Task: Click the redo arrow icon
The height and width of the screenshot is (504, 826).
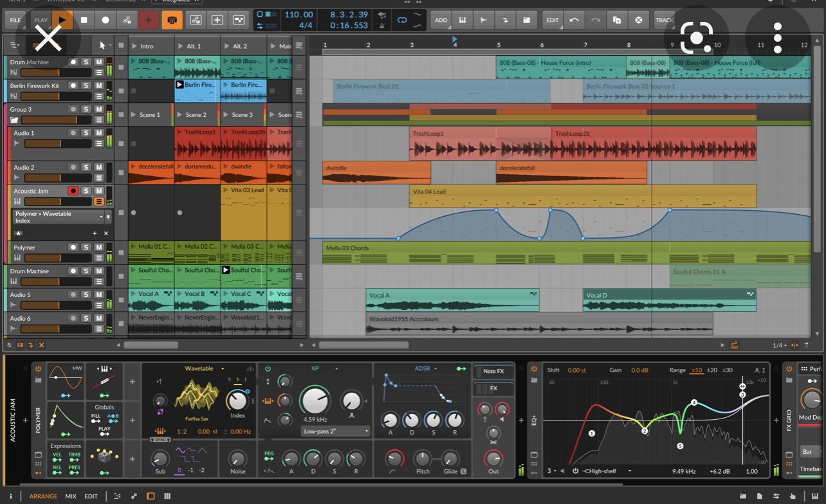Action: click(x=595, y=20)
